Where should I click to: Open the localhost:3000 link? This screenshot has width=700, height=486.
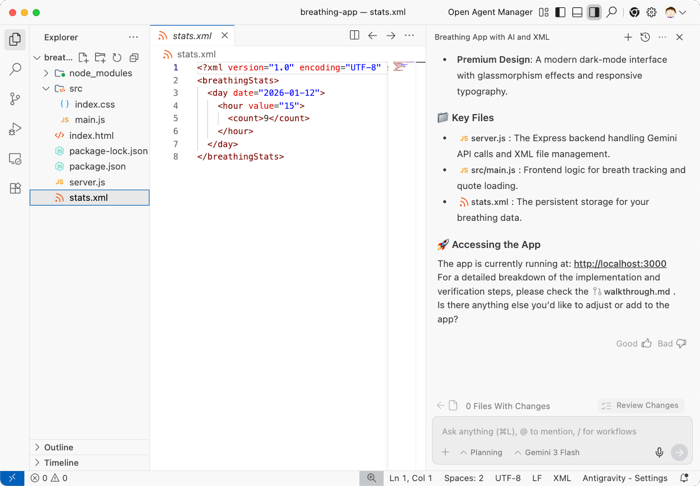[619, 264]
